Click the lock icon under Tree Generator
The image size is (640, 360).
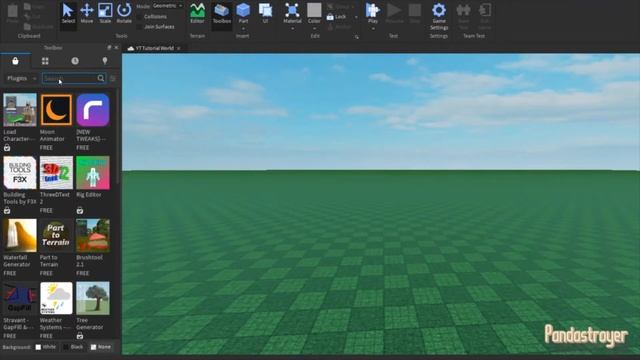[x=80, y=336]
